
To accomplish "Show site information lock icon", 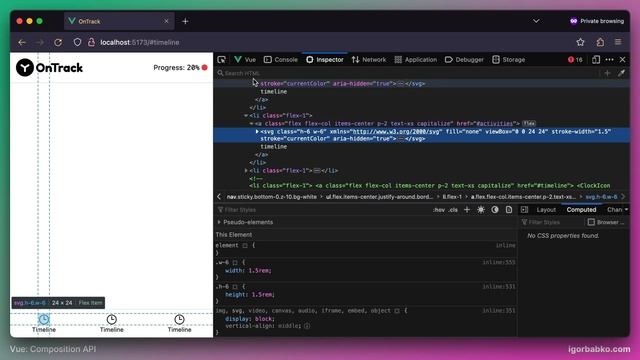I will 91,42.
